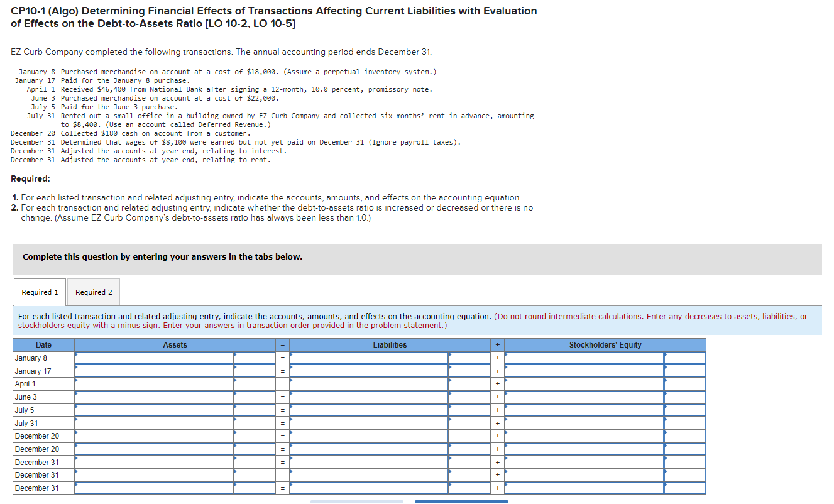Image resolution: width=834 pixels, height=504 pixels.
Task: Select the Required 1 tab
Action: [x=39, y=292]
